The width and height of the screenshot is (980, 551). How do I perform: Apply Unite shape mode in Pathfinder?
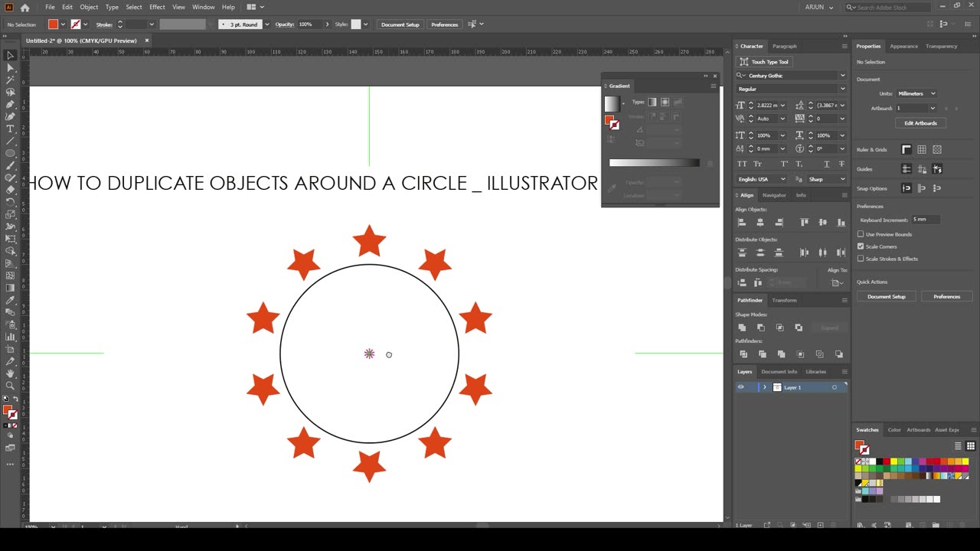[x=742, y=328]
